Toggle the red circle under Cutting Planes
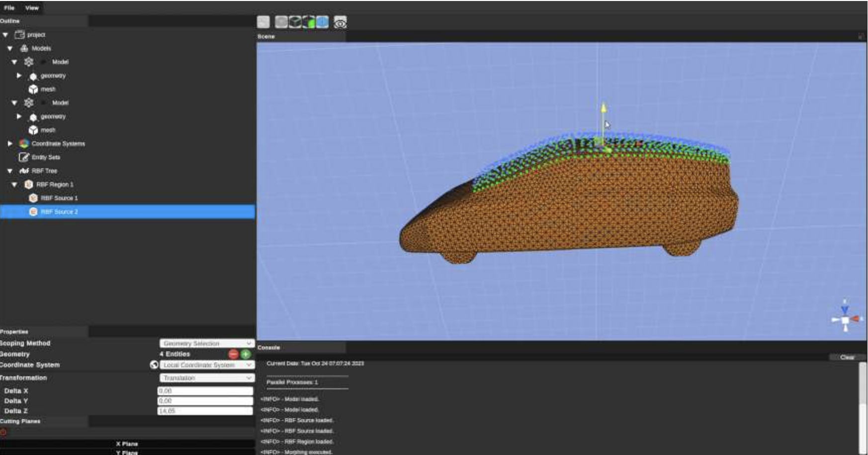 coord(3,432)
